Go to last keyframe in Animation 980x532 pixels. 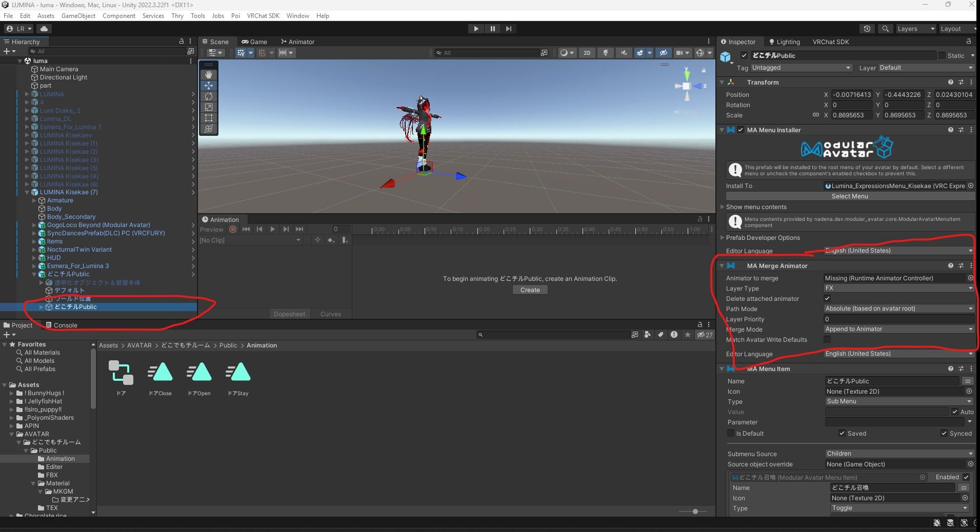point(299,229)
